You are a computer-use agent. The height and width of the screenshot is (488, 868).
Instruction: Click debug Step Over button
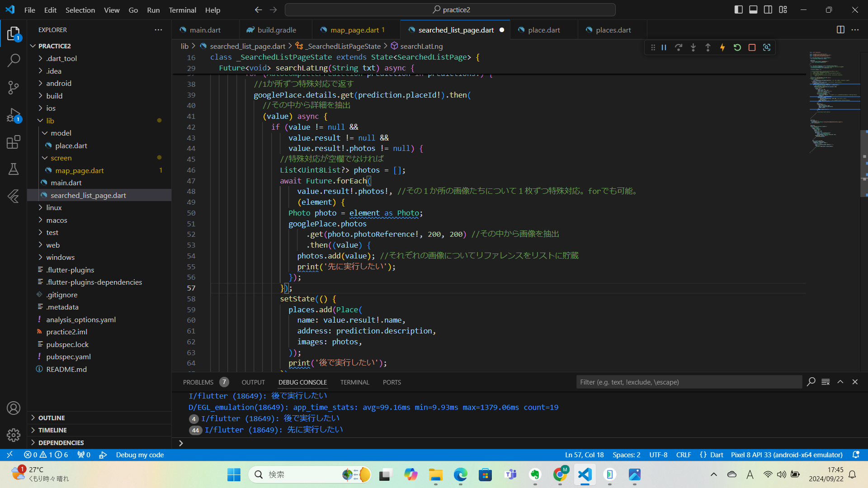[x=679, y=47]
